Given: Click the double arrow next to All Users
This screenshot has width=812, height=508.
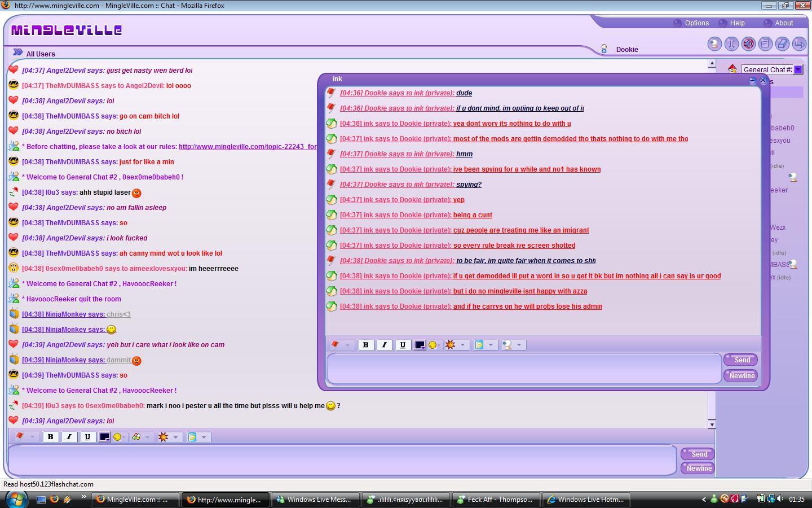Looking at the screenshot, I should [18, 52].
